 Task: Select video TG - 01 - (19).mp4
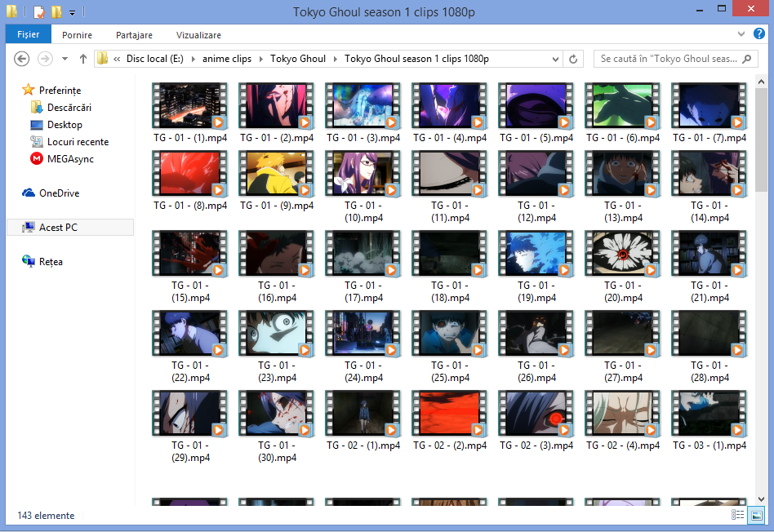[x=536, y=267]
